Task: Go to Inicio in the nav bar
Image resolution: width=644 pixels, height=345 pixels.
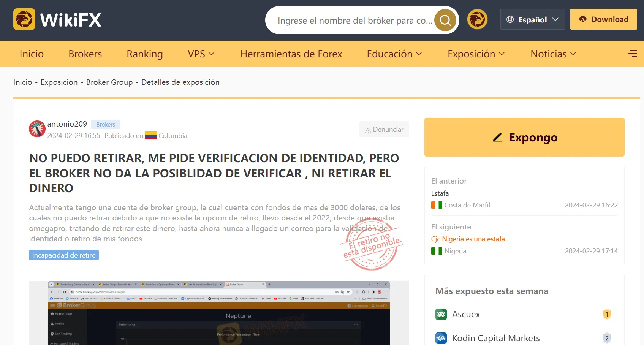Action: 32,54
